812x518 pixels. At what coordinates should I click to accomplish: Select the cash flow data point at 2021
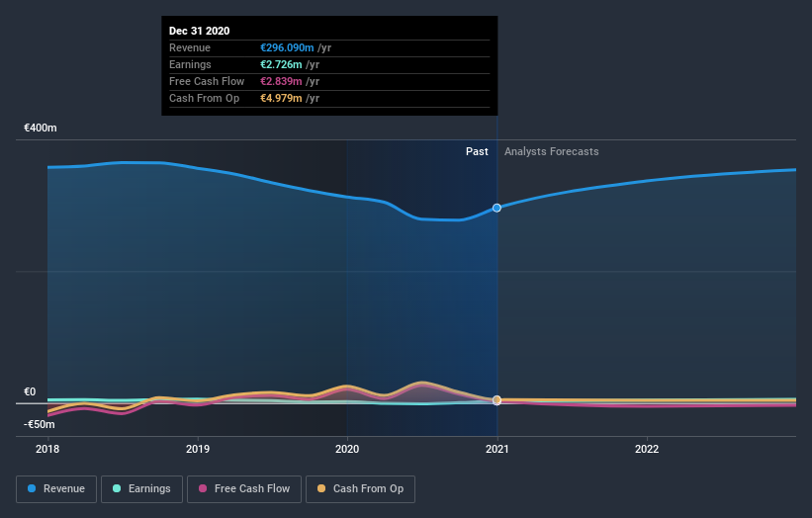(x=496, y=400)
